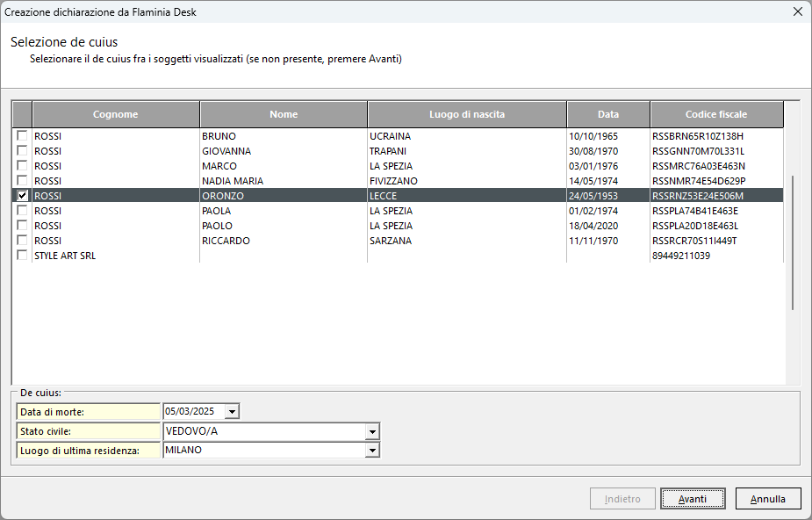812x520 pixels.
Task: Click the date field showing 05/03/2025
Action: coord(193,411)
